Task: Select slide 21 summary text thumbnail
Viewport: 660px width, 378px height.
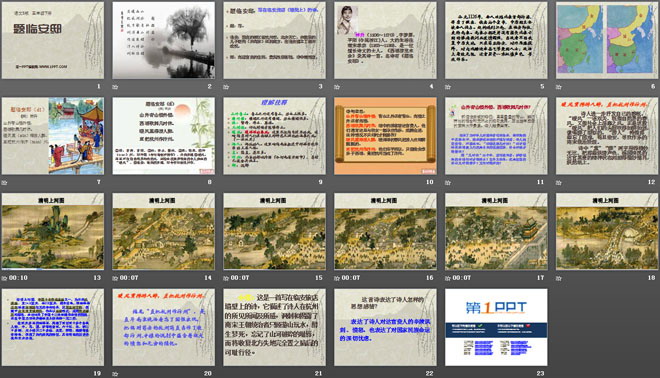Action: tap(274, 327)
